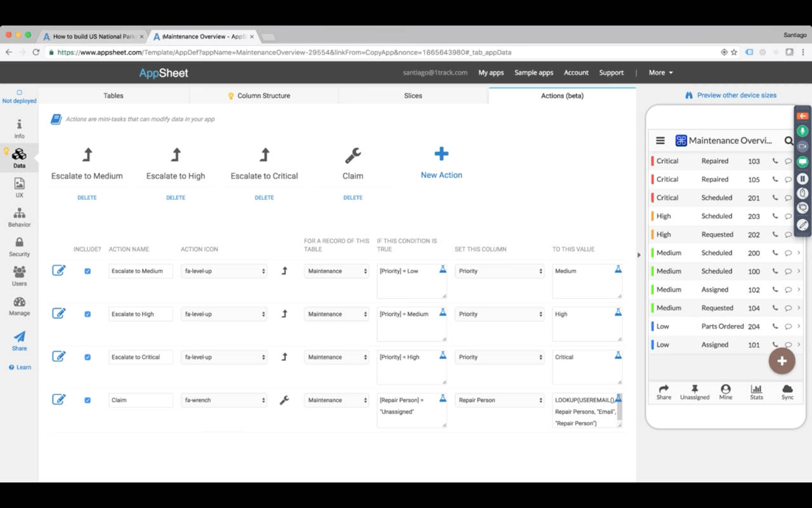The height and width of the screenshot is (508, 812).
Task: Open the hamburger menu in the app preview
Action: (660, 140)
